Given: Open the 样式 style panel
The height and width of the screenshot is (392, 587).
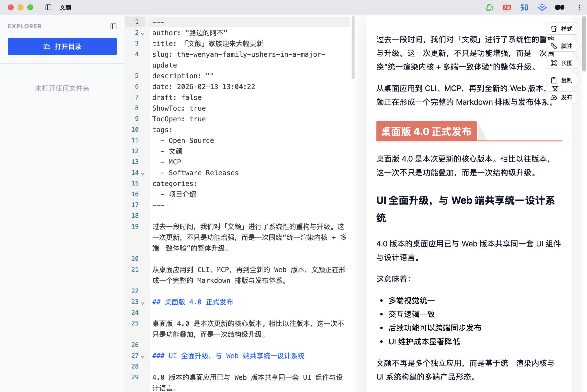Looking at the screenshot, I should [562, 29].
